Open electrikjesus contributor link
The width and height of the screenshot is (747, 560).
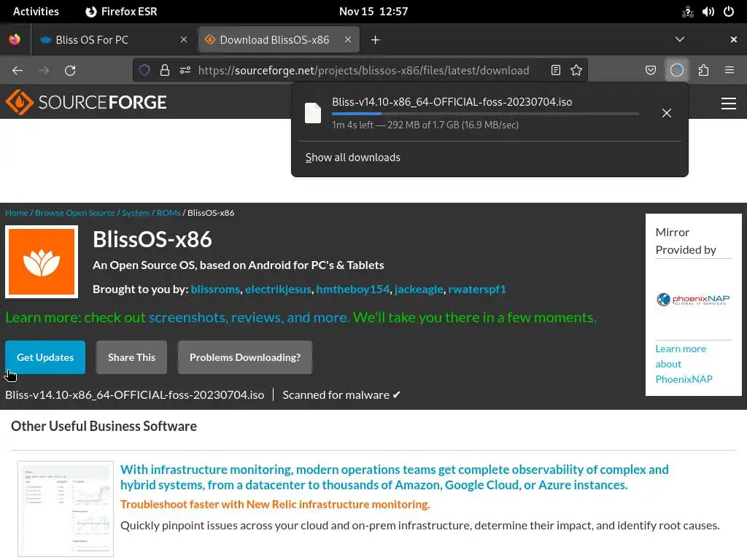tap(278, 289)
